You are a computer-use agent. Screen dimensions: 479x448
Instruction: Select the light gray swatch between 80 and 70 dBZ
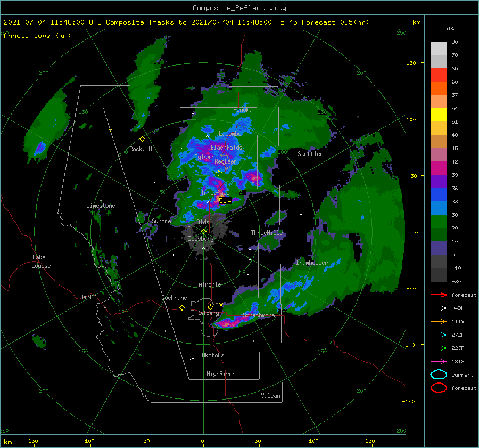coord(439,48)
